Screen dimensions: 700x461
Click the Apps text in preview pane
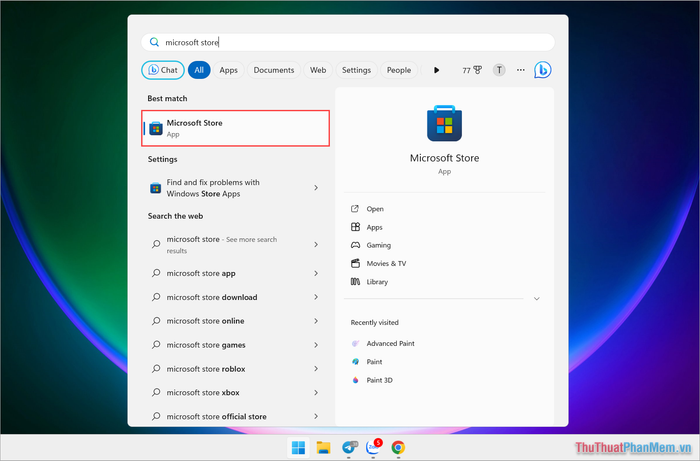click(x=375, y=227)
